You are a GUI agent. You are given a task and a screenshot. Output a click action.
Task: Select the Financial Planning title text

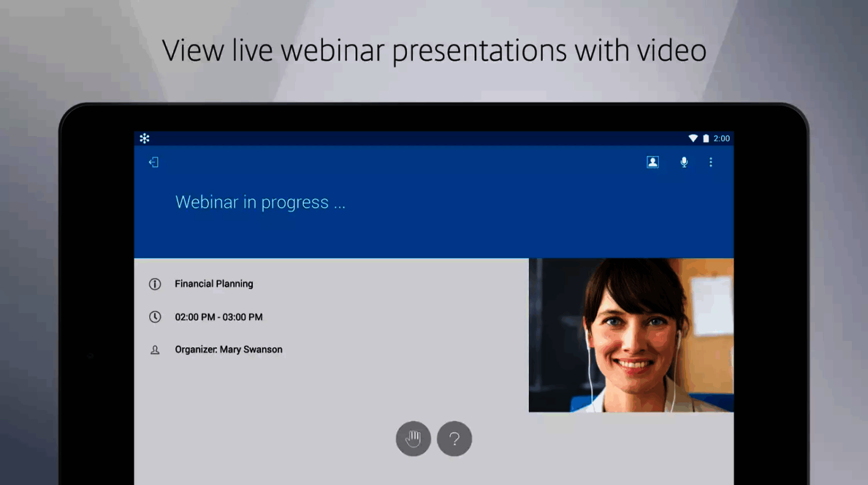(x=214, y=284)
